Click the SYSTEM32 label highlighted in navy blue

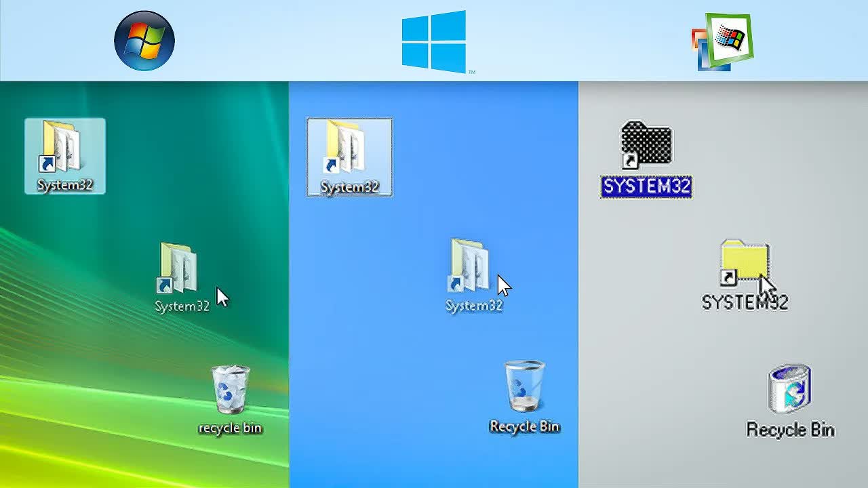pyautogui.click(x=646, y=186)
